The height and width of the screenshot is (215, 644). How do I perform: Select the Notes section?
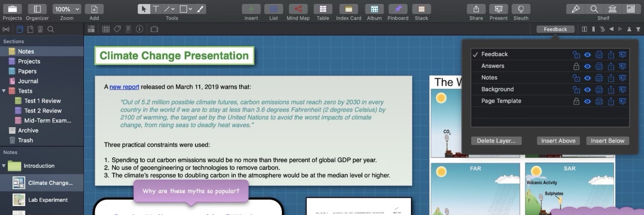(42, 51)
